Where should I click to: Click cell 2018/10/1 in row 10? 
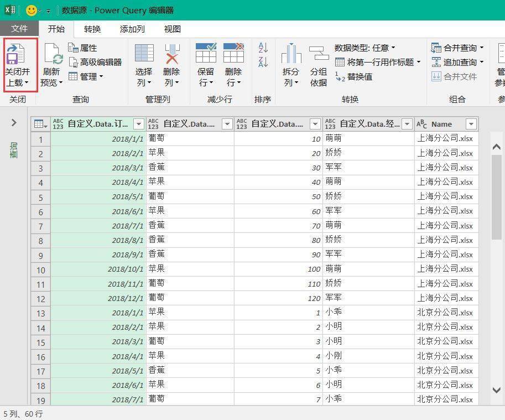(98, 269)
